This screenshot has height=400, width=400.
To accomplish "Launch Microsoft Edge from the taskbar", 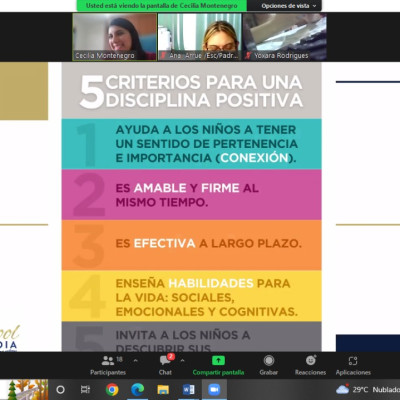I will pyautogui.click(x=137, y=389).
